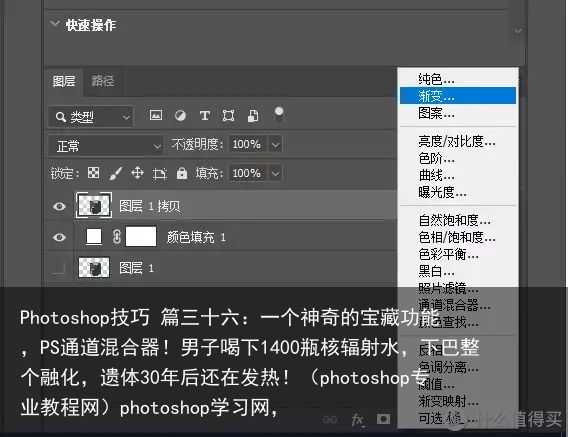Filter for type layers T icon
This screenshot has height=437, width=568.
click(x=205, y=115)
